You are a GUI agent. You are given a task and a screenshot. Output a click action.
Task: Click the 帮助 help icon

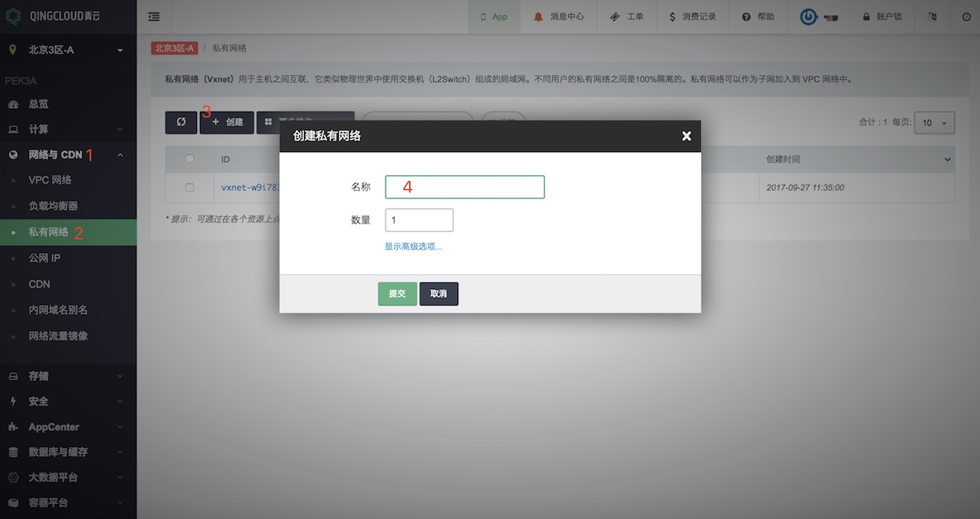pos(757,16)
